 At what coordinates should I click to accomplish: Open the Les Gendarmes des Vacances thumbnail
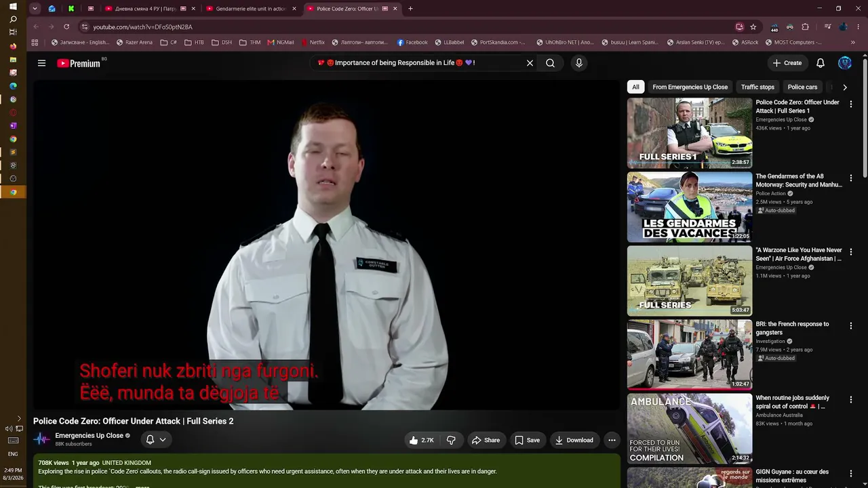690,207
